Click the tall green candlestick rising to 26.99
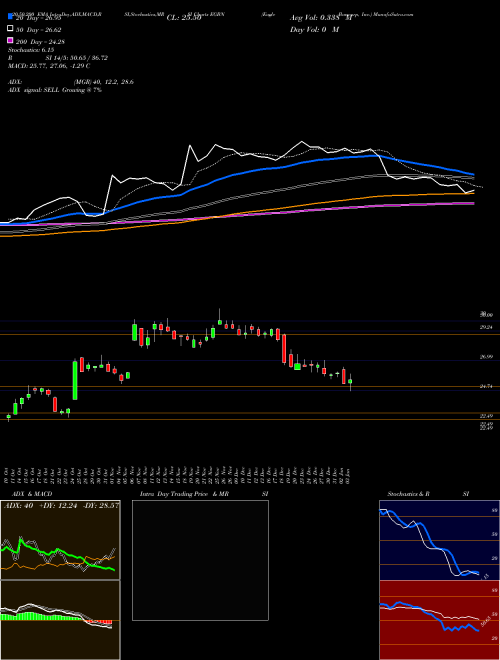The image size is (500, 660). click(75, 380)
